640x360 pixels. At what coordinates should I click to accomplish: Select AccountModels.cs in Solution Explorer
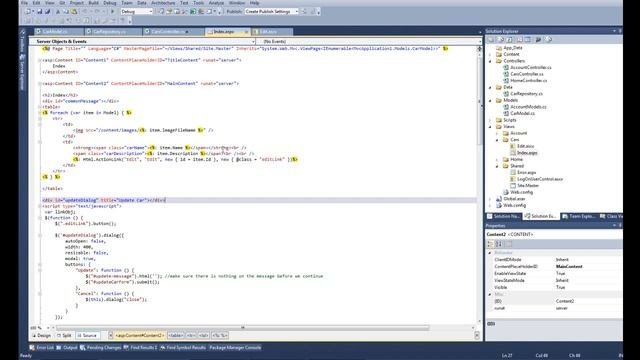tap(528, 107)
